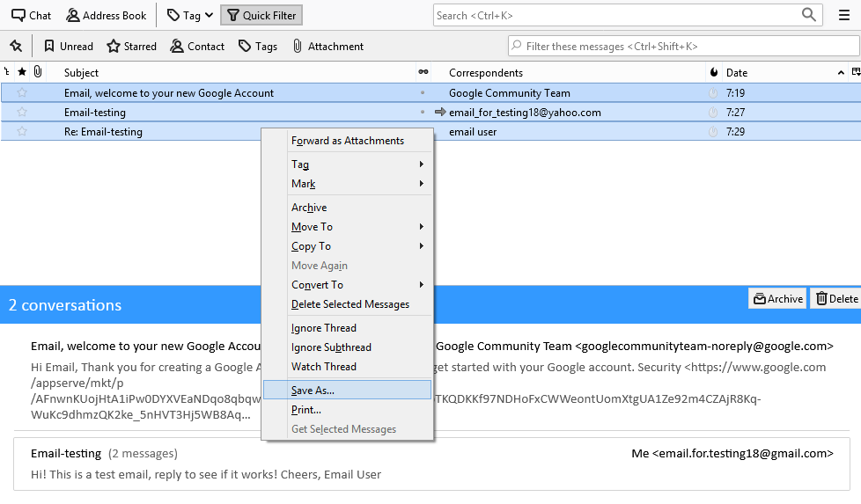
Task: Open the Tag dropdown in toolbar
Action: (189, 15)
